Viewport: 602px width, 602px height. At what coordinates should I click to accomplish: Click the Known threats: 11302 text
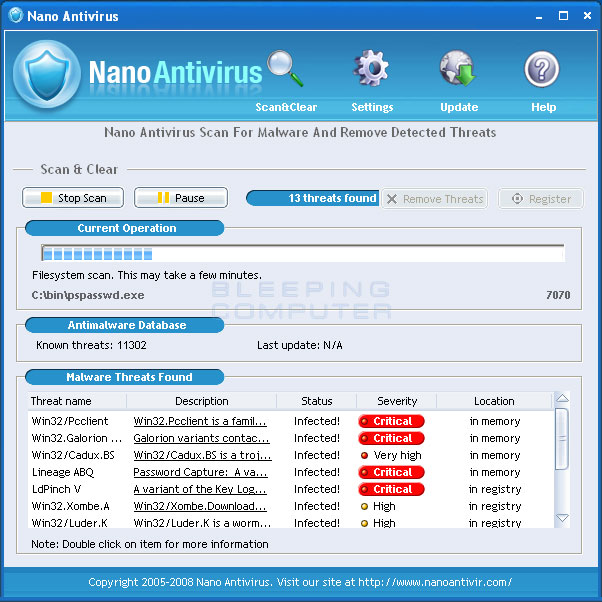tap(91, 345)
